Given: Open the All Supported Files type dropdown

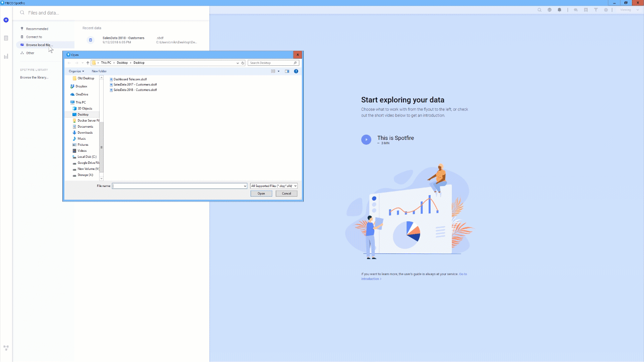Looking at the screenshot, I should (x=274, y=186).
